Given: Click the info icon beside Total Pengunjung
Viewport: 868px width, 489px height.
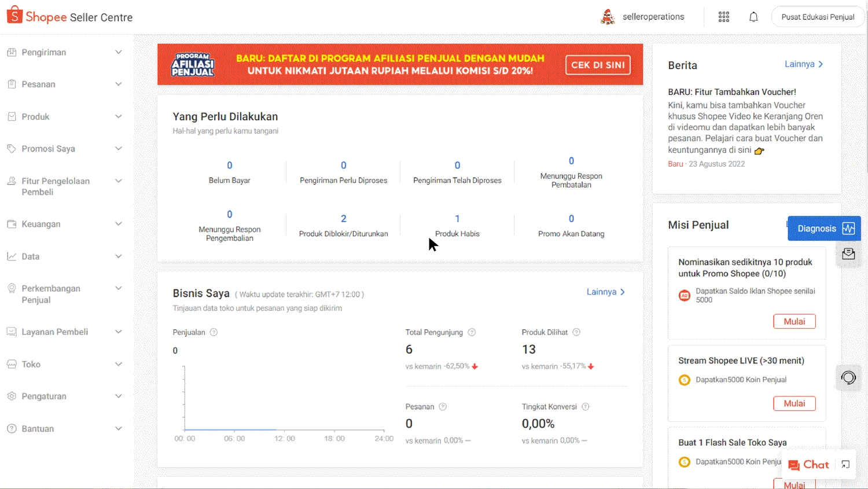Looking at the screenshot, I should (x=472, y=332).
